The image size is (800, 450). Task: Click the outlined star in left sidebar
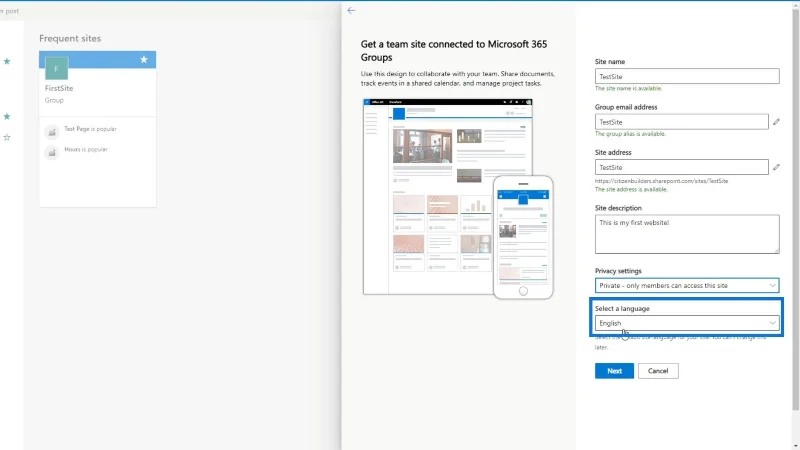pos(7,137)
